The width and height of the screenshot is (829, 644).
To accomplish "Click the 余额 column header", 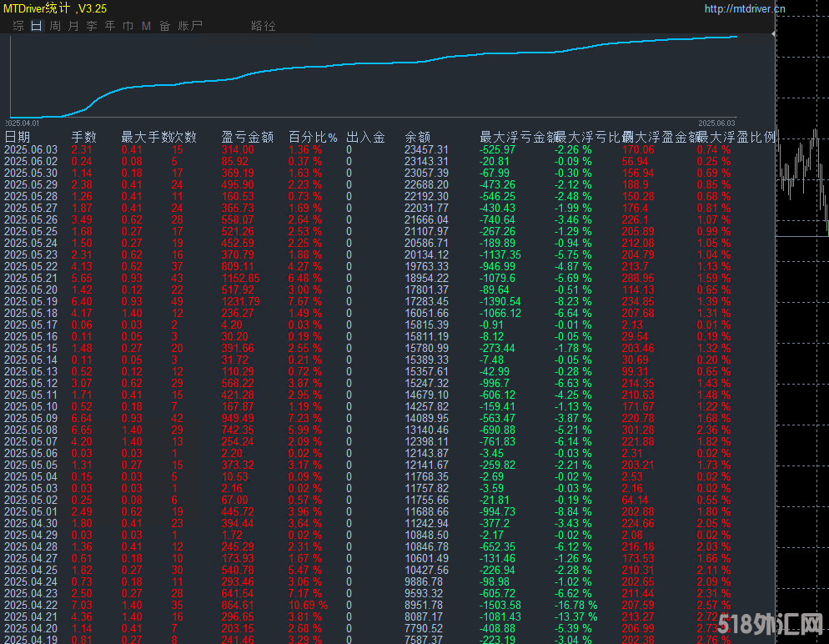I will [417, 138].
